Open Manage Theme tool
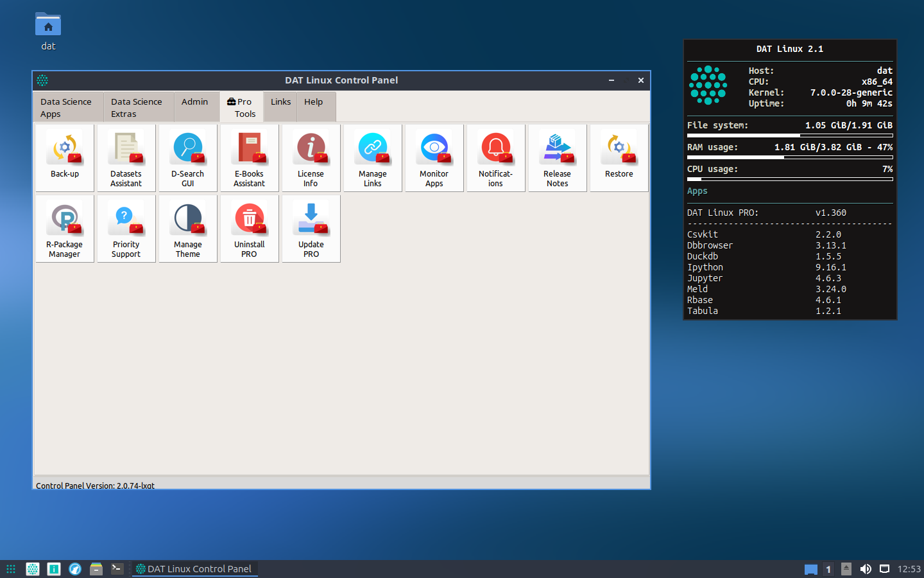The height and width of the screenshot is (578, 924). click(188, 229)
